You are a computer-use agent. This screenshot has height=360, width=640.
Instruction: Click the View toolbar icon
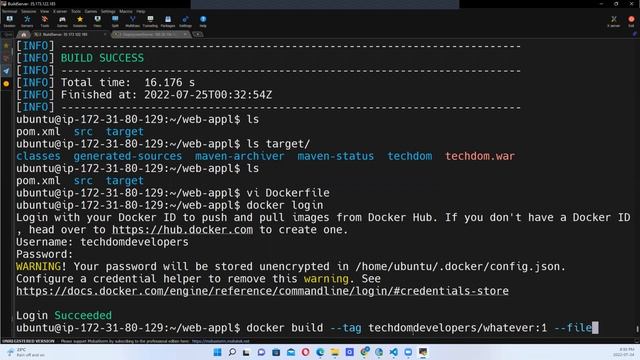point(97,21)
